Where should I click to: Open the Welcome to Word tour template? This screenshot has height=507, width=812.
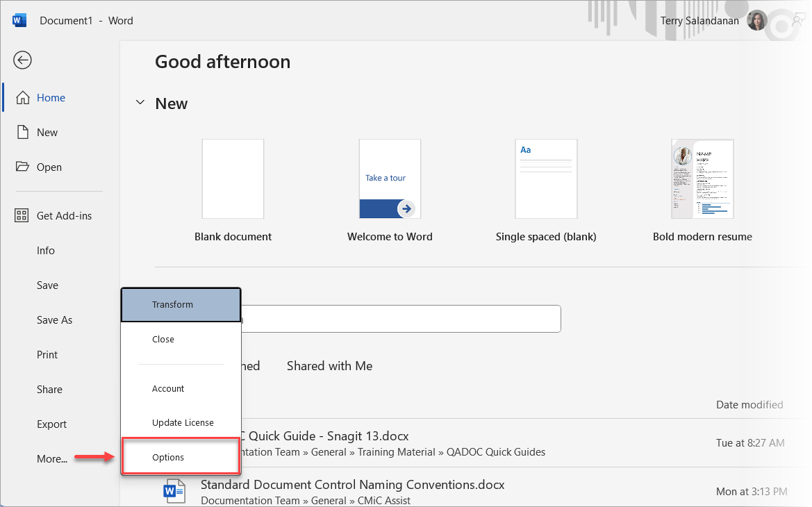(390, 178)
